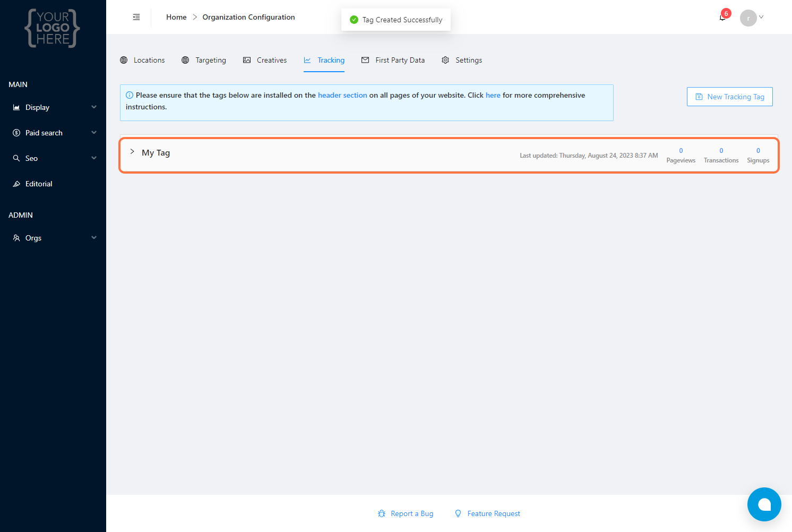Image resolution: width=792 pixels, height=532 pixels.
Task: Expand the Display menu chevron
Action: pos(94,107)
